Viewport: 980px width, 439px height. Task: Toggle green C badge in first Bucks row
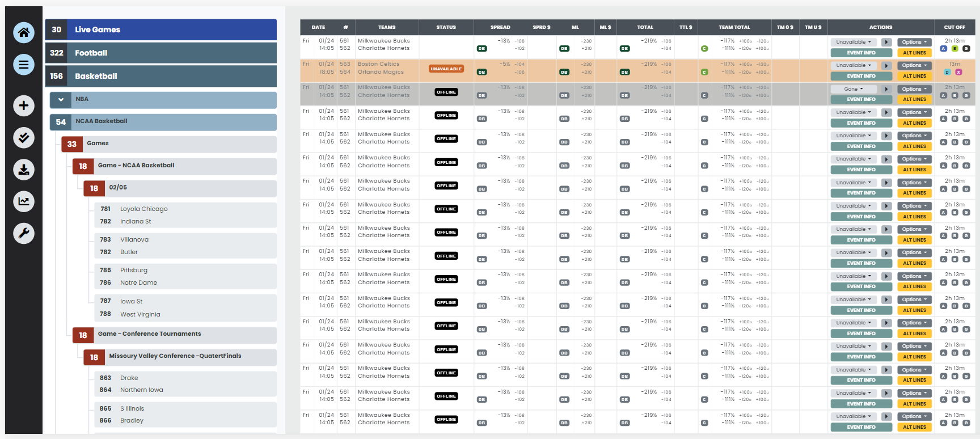coord(704,49)
